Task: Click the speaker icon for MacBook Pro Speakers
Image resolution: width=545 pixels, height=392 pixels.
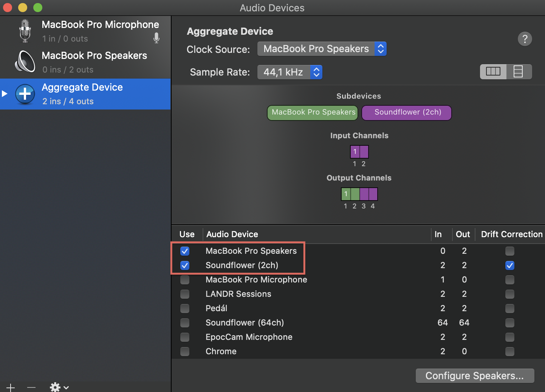Action: coord(25,62)
